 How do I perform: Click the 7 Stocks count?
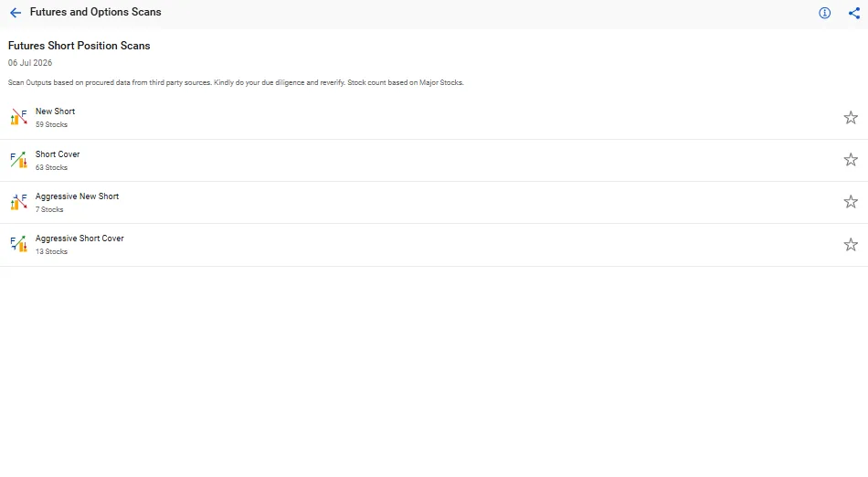tap(49, 209)
